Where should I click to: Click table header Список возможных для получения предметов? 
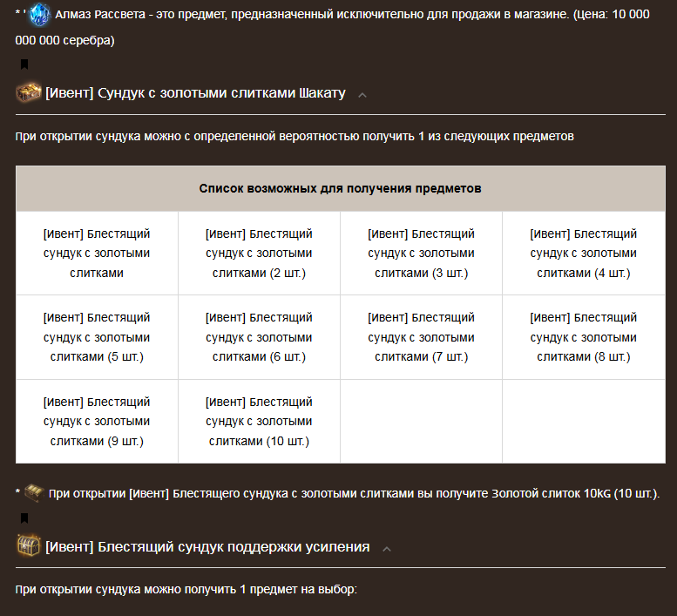point(340,189)
